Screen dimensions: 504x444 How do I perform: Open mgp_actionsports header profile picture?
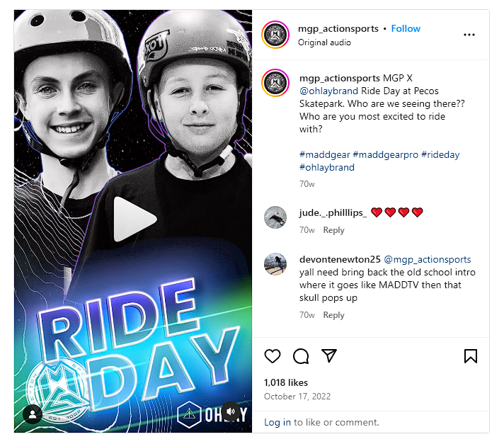[x=275, y=35]
